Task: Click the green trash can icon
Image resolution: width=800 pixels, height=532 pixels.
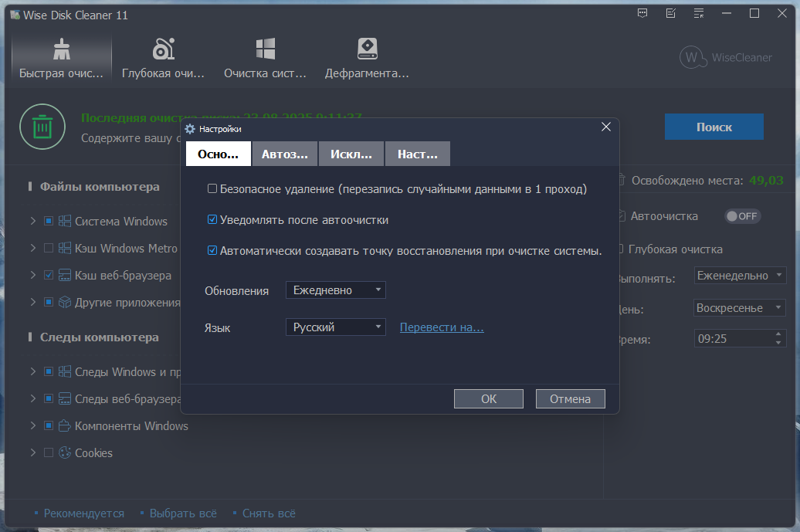Action: [42, 127]
